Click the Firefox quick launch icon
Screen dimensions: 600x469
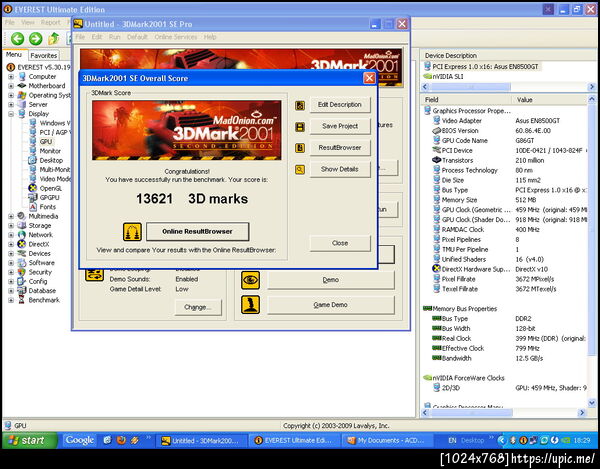click(121, 441)
